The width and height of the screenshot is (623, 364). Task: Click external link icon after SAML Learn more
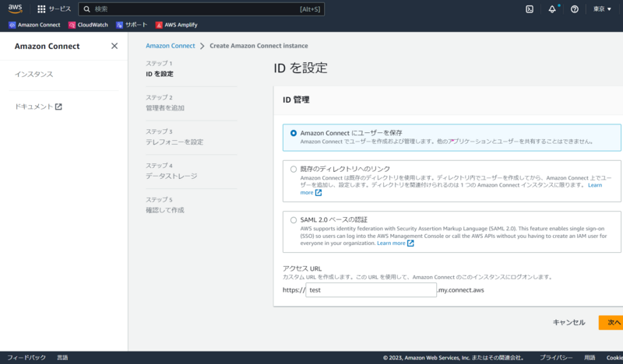[410, 243]
